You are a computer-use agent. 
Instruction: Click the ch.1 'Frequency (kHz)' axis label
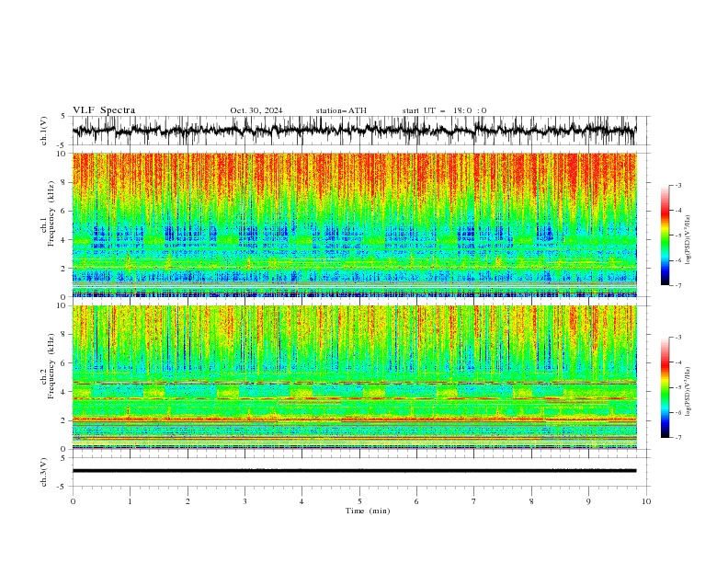pos(51,213)
